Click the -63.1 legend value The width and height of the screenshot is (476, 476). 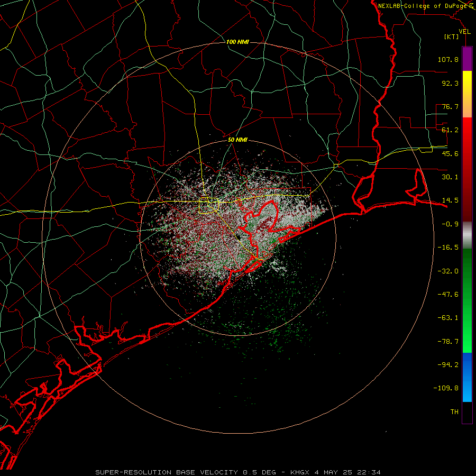[448, 318]
